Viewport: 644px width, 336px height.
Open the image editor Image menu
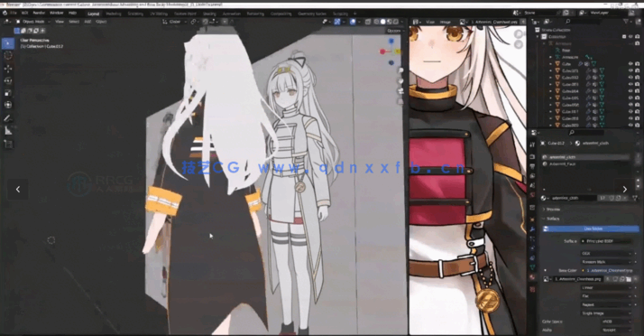click(446, 22)
